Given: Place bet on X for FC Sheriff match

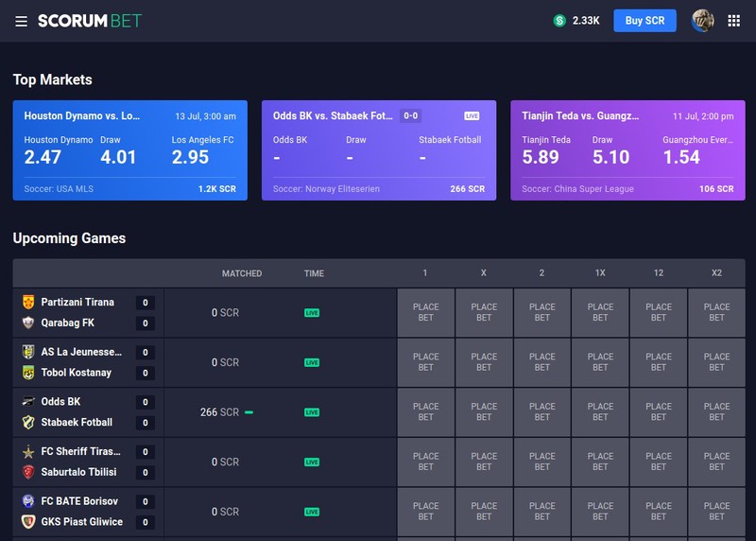Looking at the screenshot, I should point(484,462).
